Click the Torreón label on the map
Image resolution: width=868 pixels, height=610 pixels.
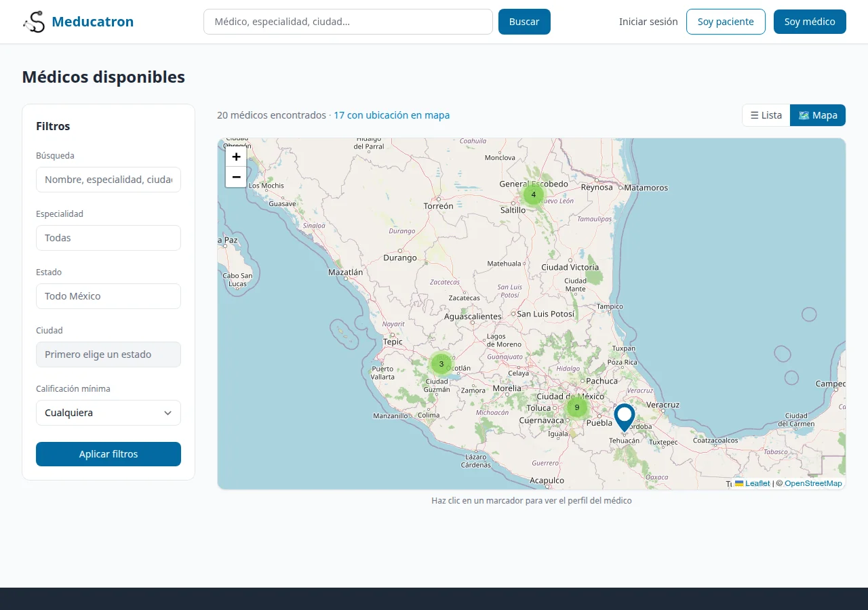(438, 205)
